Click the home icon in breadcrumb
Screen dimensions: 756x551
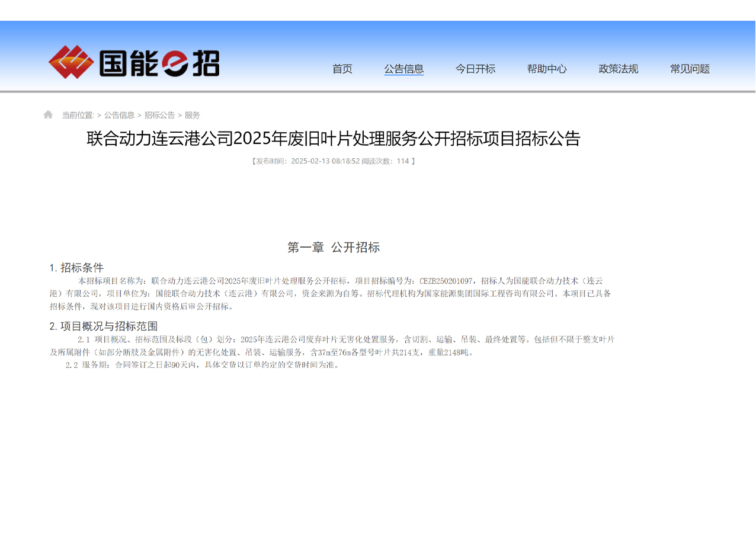click(48, 114)
